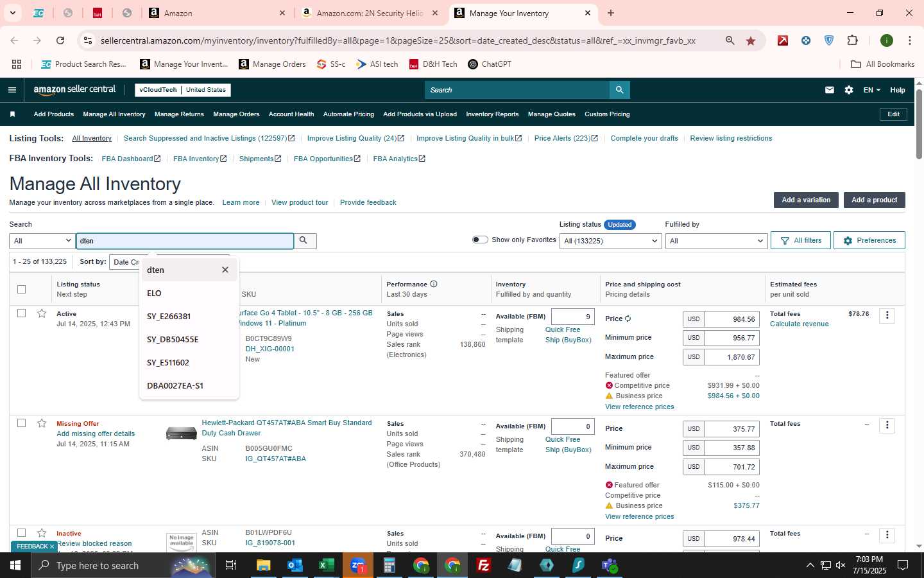Open the Chrome tab search dropdown arrow
Viewport: 924px width, 578px height.
coord(12,13)
